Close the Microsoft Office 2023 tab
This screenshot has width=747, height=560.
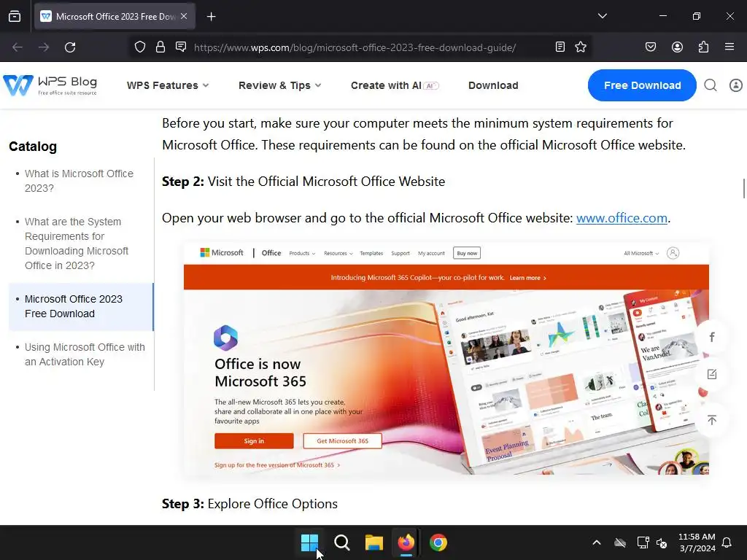point(184,16)
